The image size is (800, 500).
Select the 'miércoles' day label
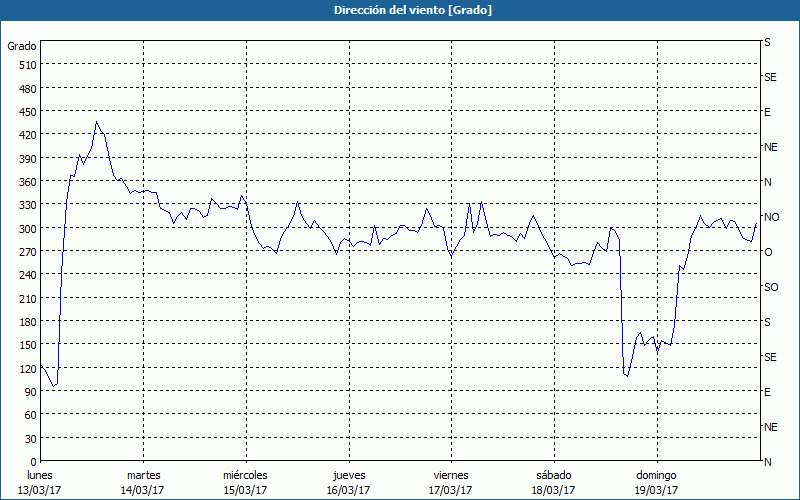point(245,475)
